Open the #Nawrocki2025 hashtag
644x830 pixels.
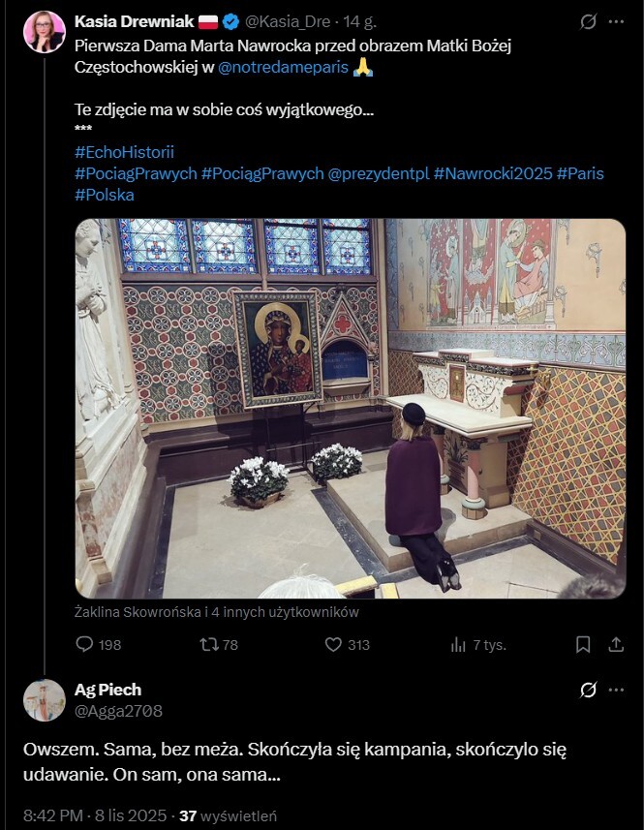coord(493,173)
